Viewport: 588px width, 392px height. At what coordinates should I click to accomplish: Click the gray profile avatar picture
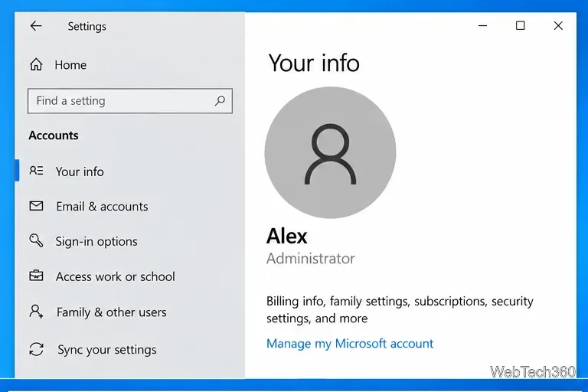[330, 152]
